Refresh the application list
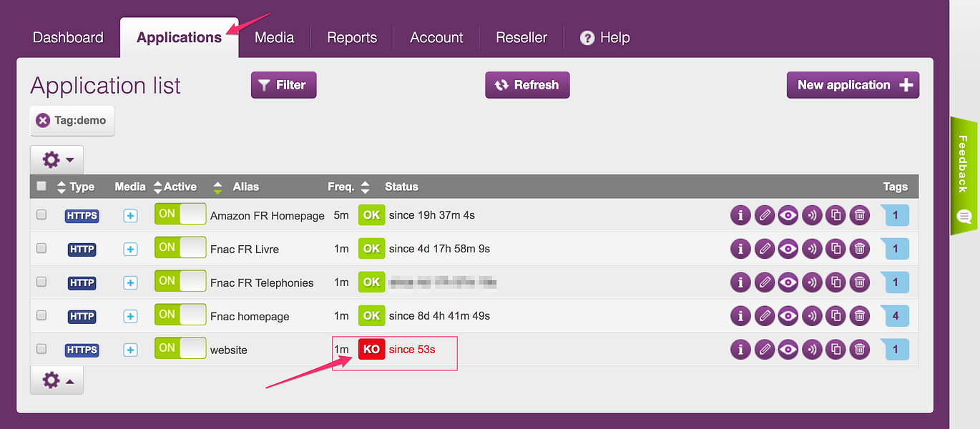The width and height of the screenshot is (980, 429). tap(527, 84)
